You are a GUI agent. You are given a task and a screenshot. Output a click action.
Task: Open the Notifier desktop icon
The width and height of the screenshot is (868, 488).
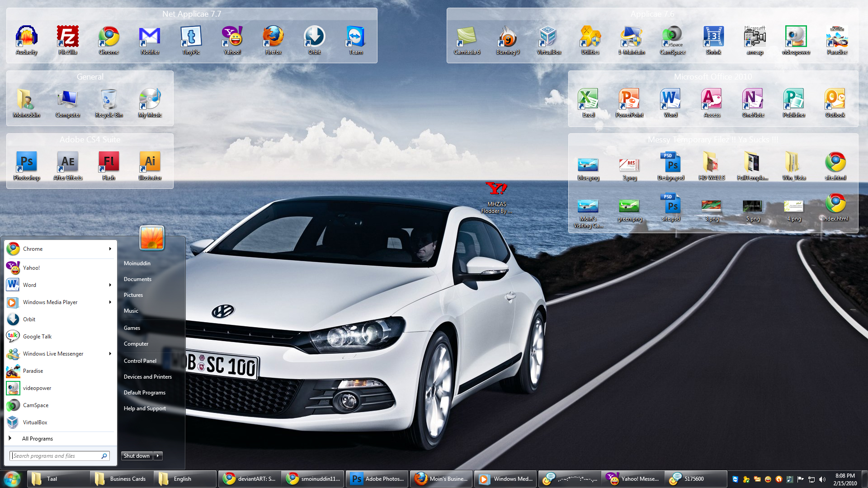point(150,40)
